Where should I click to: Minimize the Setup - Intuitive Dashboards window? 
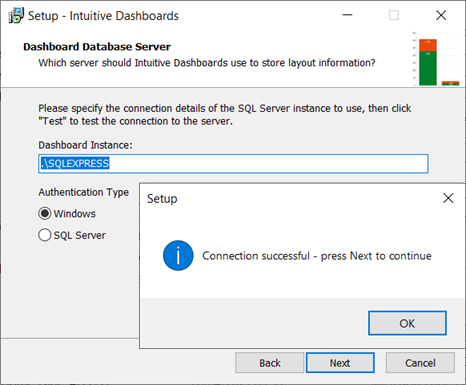click(347, 15)
